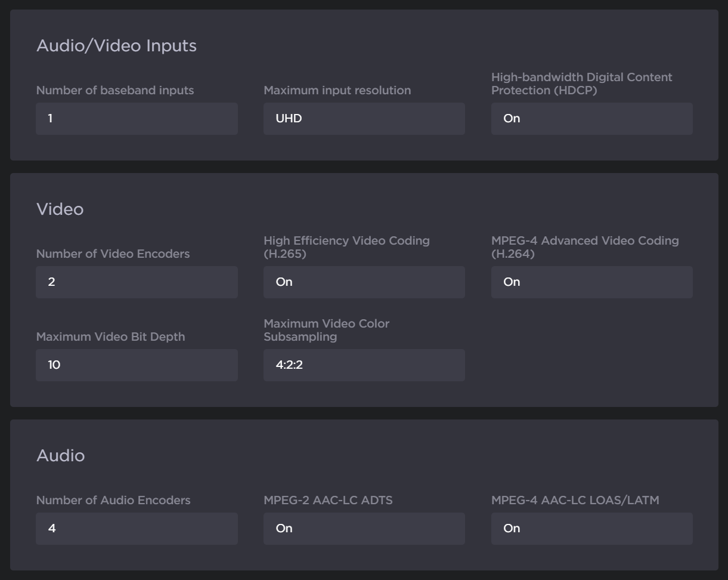The image size is (728, 580).
Task: Click the Maximum Video Color Subsampling label text
Action: [x=326, y=330]
